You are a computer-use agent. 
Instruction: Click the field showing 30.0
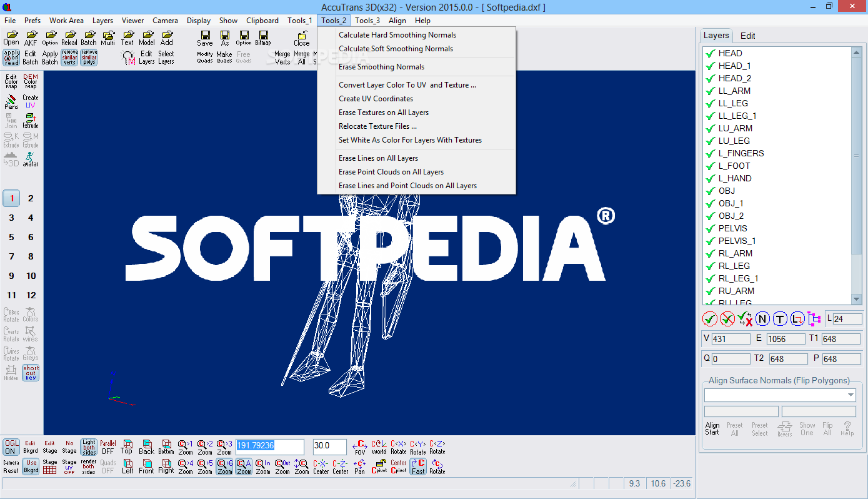(x=330, y=446)
